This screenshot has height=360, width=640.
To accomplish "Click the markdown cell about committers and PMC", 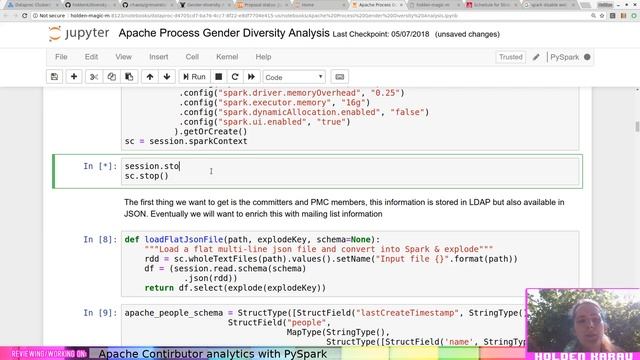I will (x=344, y=208).
